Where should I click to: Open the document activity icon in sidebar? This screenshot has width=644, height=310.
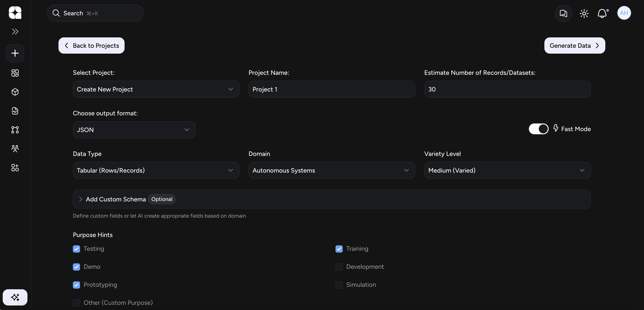[x=15, y=111]
